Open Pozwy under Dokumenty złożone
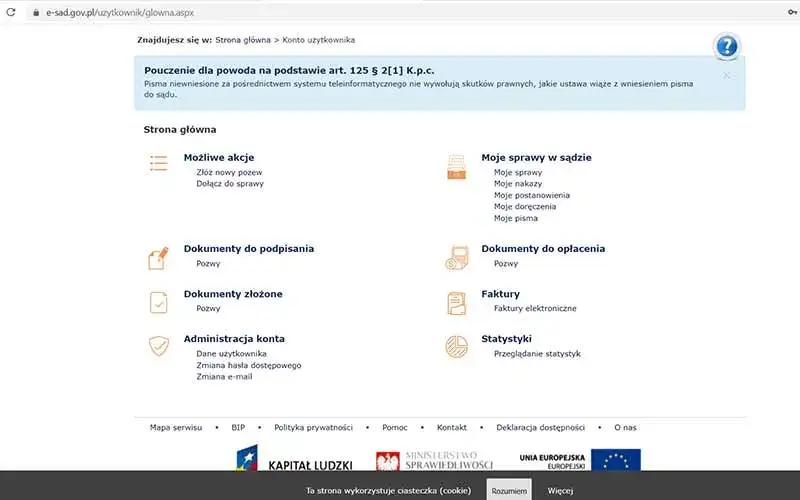The image size is (800, 500). [x=208, y=309]
